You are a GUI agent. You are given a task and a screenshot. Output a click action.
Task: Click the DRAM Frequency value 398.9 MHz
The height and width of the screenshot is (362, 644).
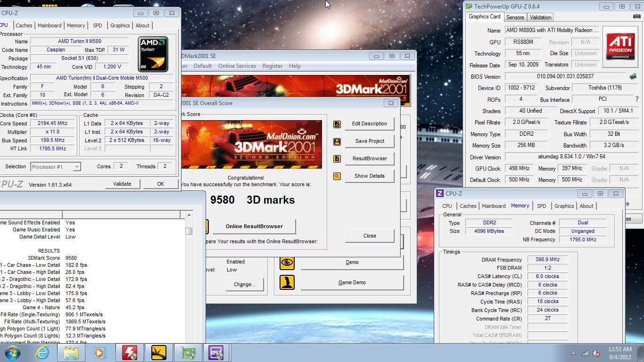coord(547,260)
